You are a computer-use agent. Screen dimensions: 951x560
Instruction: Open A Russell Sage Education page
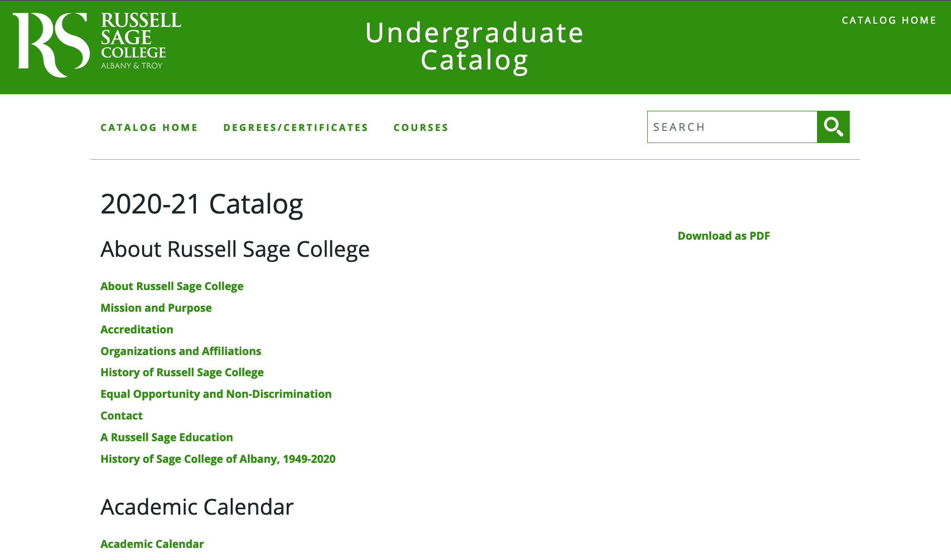pyautogui.click(x=166, y=437)
